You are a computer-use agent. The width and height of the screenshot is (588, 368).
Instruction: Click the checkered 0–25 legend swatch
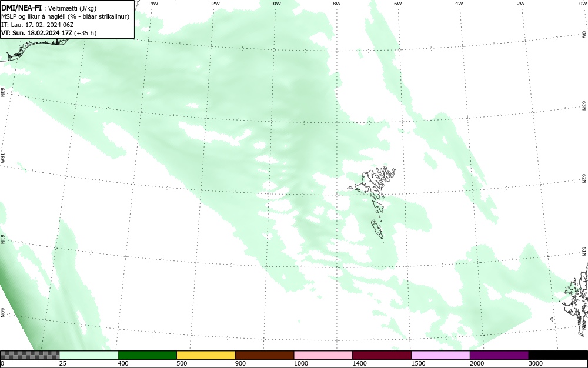[x=29, y=355]
